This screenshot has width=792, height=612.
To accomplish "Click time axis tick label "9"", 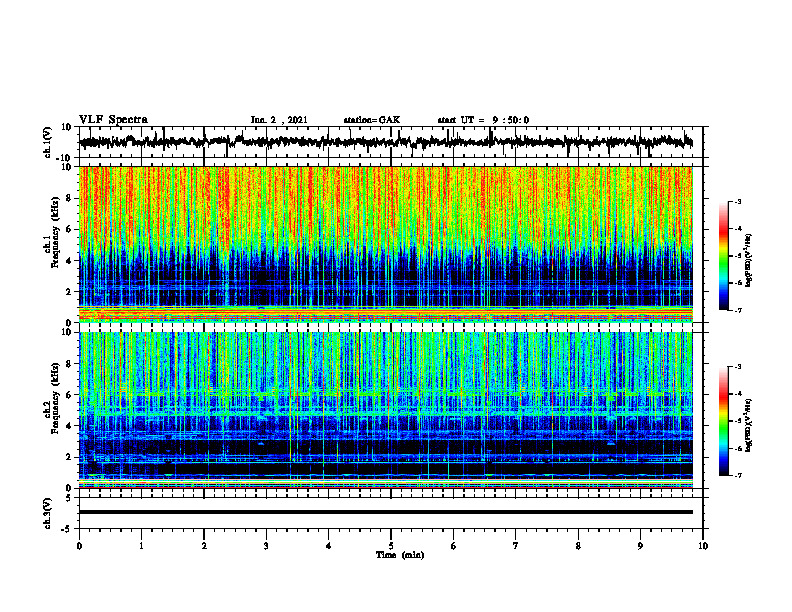I will (x=640, y=546).
